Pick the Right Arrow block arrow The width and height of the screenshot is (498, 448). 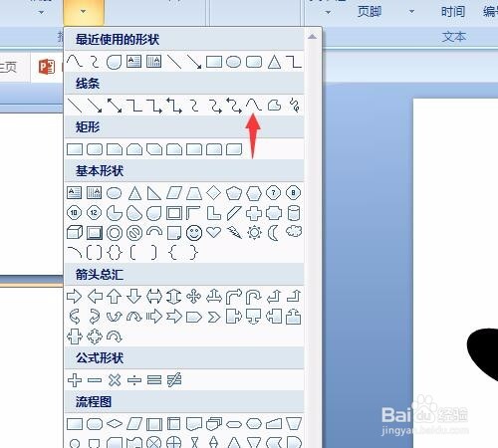coord(75,296)
